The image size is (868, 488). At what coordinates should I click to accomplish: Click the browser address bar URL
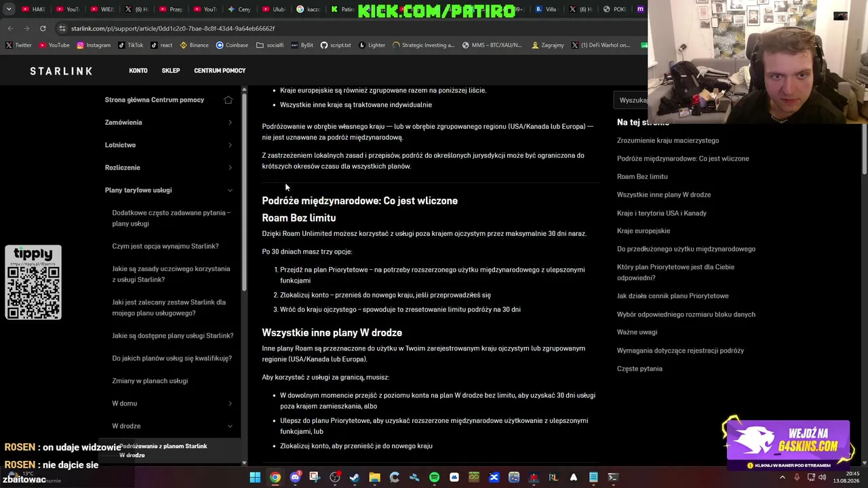point(173,28)
